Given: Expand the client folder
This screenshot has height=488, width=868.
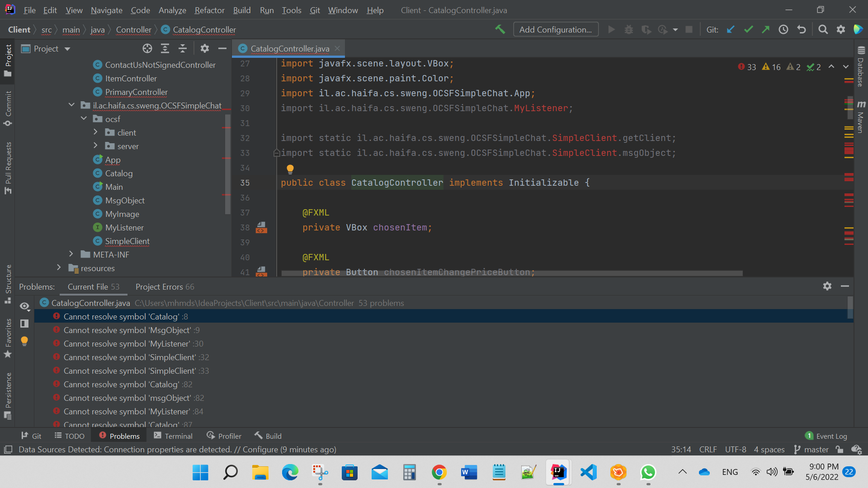Looking at the screenshot, I should (x=95, y=132).
